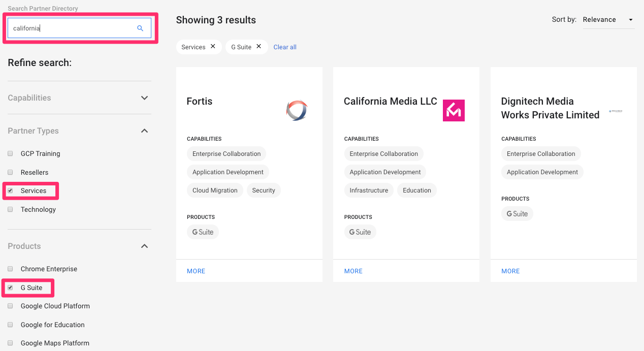Enable the Google Cloud Platform checkbox
Screen dimensions: 644x351
coord(10,306)
